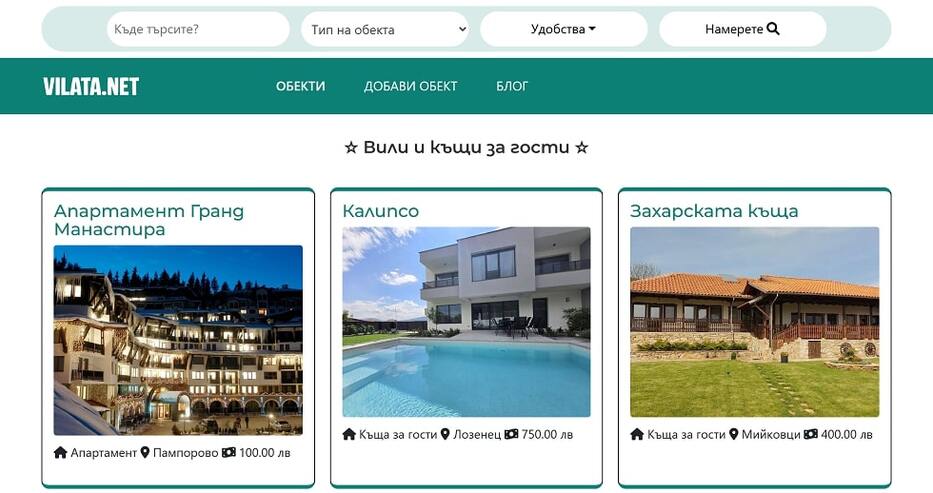The image size is (933, 493).
Task: Click location pin icon next to Лозенец
Action: click(x=445, y=434)
